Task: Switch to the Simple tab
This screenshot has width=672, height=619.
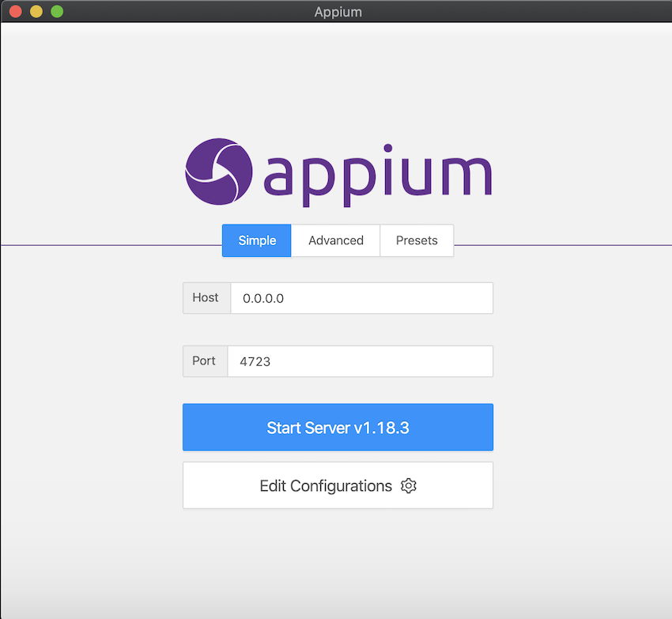Action: pyautogui.click(x=256, y=240)
